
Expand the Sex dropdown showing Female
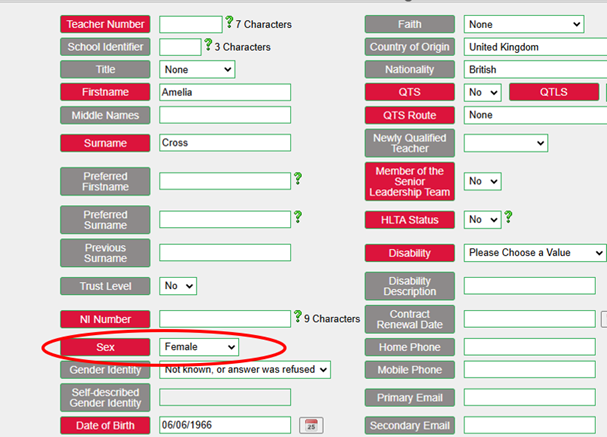199,346
